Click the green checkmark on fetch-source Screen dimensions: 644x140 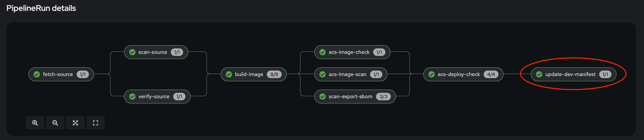coord(37,74)
